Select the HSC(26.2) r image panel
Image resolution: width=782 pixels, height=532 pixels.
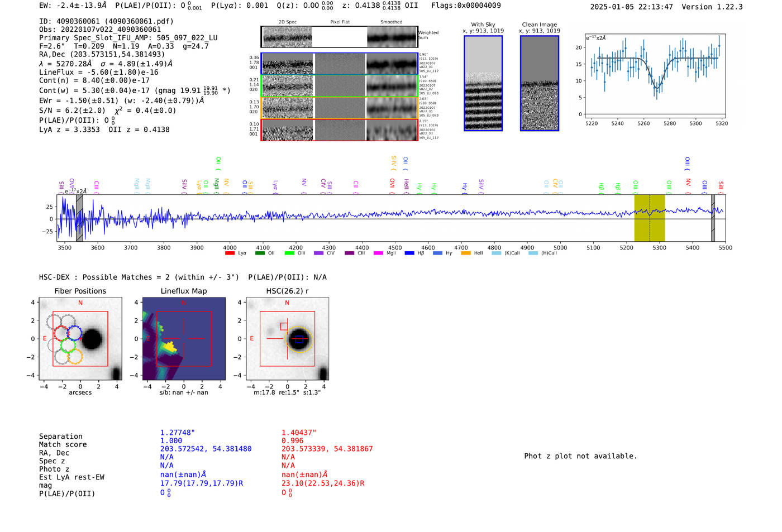coord(287,339)
